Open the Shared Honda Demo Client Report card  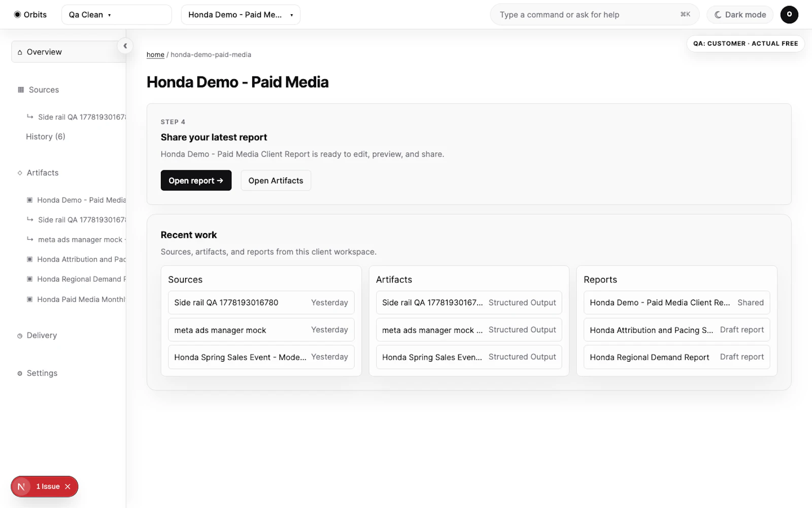click(677, 303)
